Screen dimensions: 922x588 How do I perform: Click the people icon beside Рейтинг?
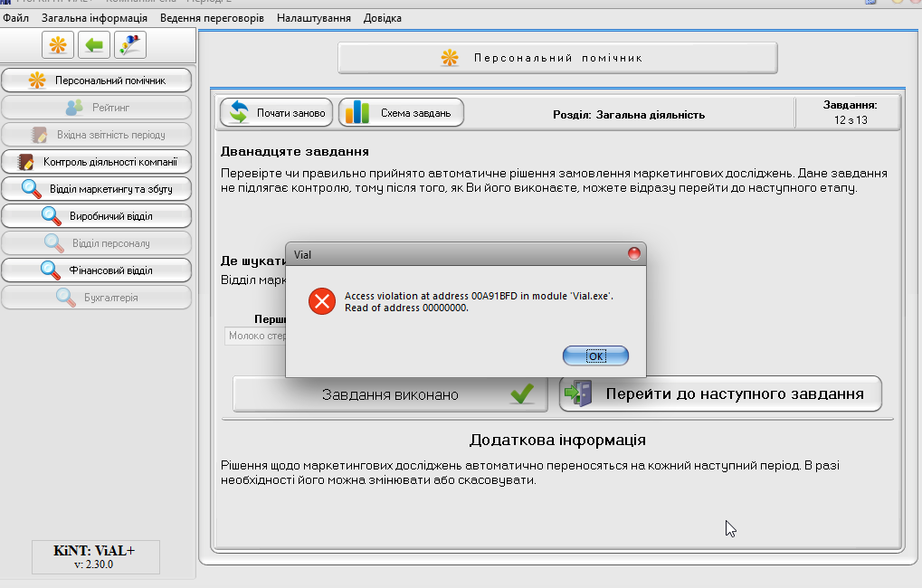[x=74, y=108]
